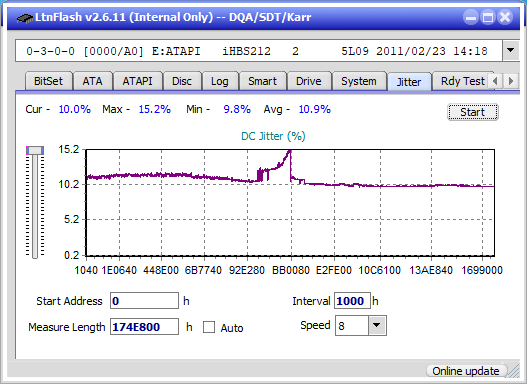The image size is (527, 384).
Task: Click the Interval input field
Action: coord(352,301)
